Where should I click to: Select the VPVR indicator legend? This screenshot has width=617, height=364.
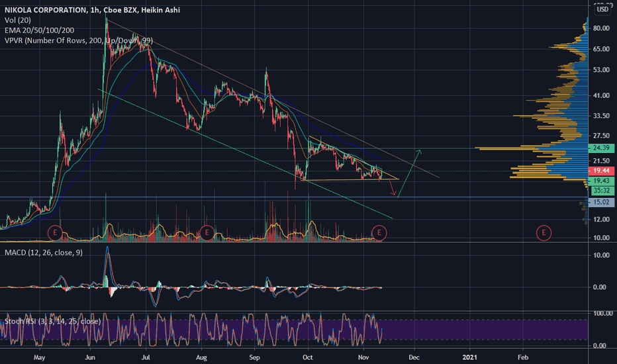tap(79, 40)
